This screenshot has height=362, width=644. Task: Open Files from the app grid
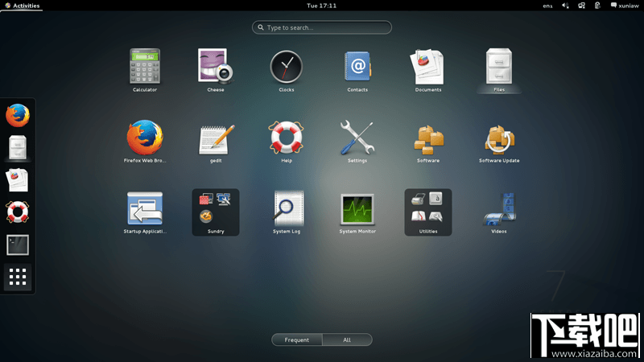tap(499, 70)
